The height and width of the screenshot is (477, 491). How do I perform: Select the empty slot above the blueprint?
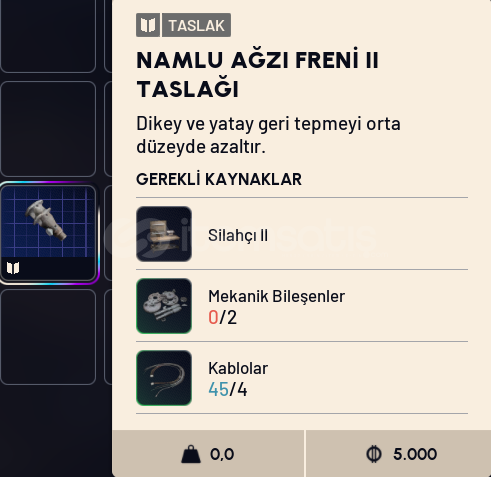tap(48, 129)
